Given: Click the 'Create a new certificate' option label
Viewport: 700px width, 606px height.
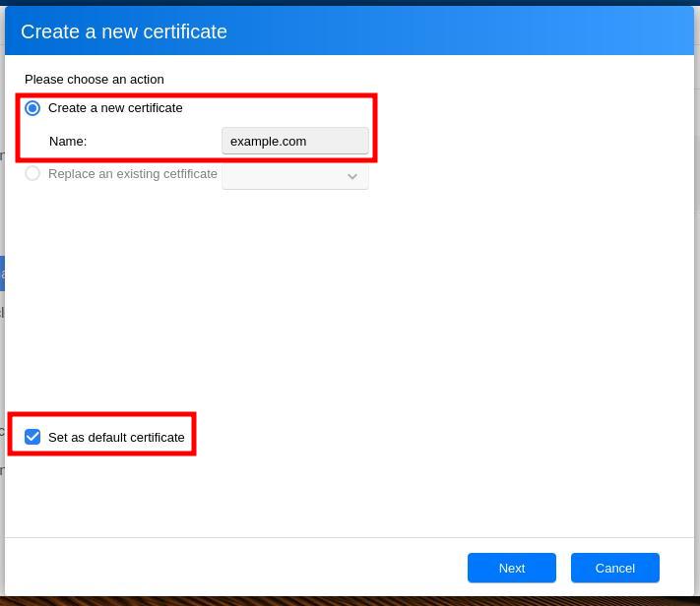Looking at the screenshot, I should coord(115,108).
